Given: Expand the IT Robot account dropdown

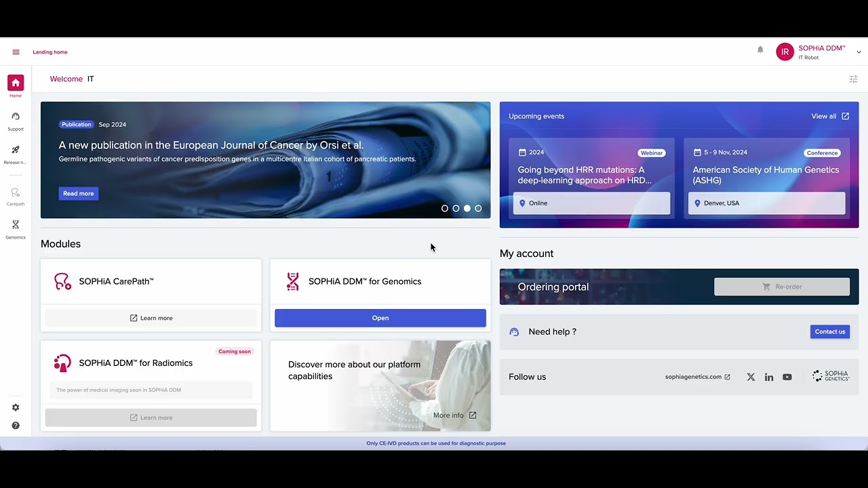Looking at the screenshot, I should click(x=859, y=52).
